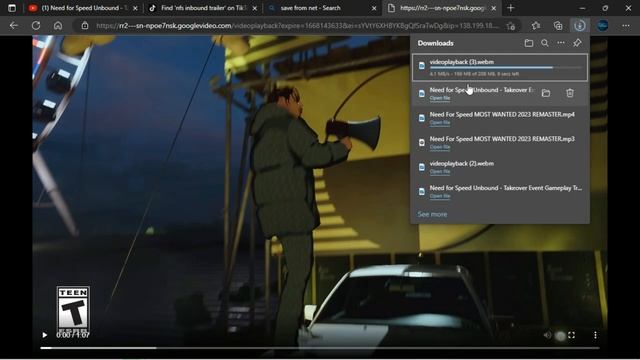Screen dimensions: 640x360
Task: Open file link for MOST WANTED REMASTER.mp3
Action: click(x=440, y=147)
